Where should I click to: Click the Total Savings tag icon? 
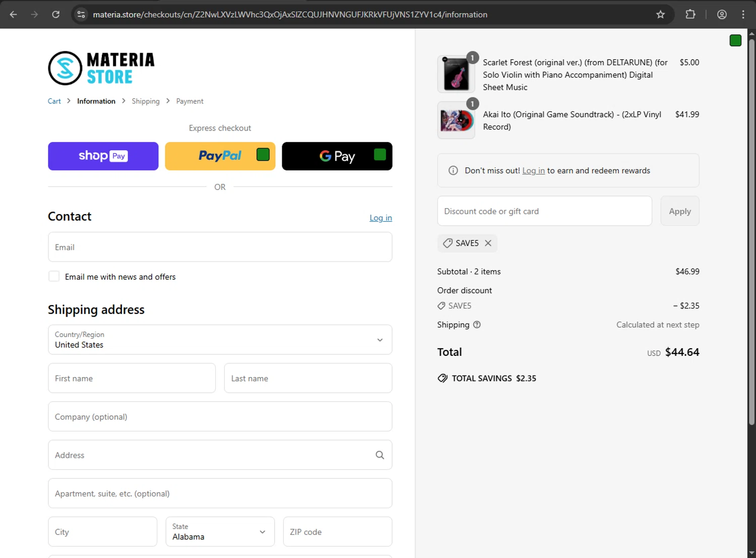click(443, 378)
